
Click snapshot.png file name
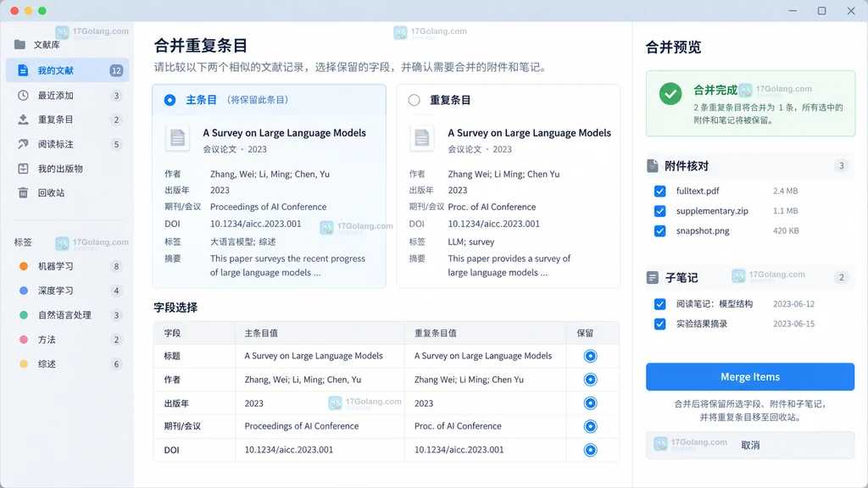(x=703, y=230)
